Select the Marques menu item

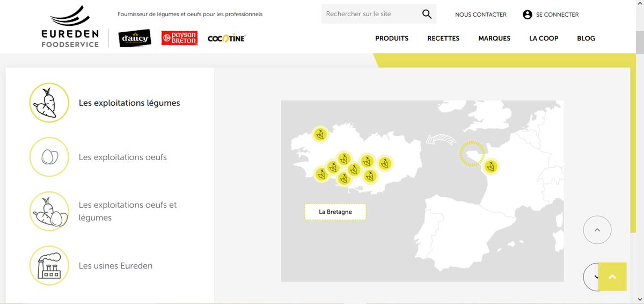tap(494, 38)
